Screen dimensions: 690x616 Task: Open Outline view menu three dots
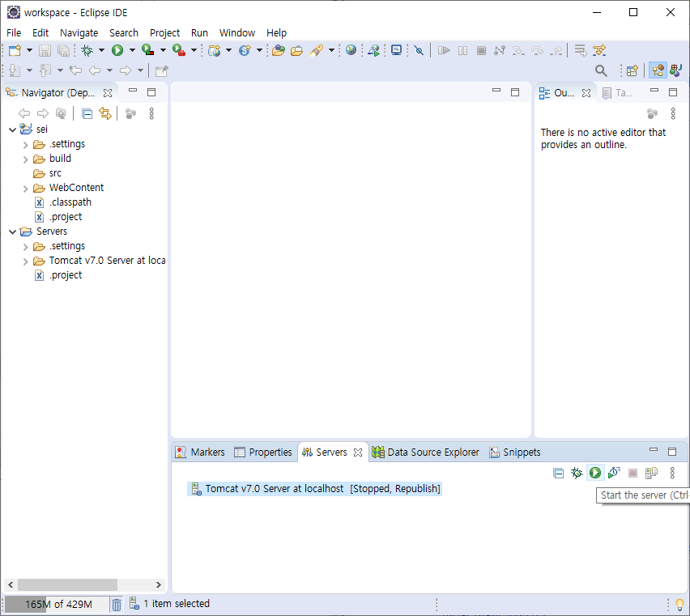coord(673,114)
